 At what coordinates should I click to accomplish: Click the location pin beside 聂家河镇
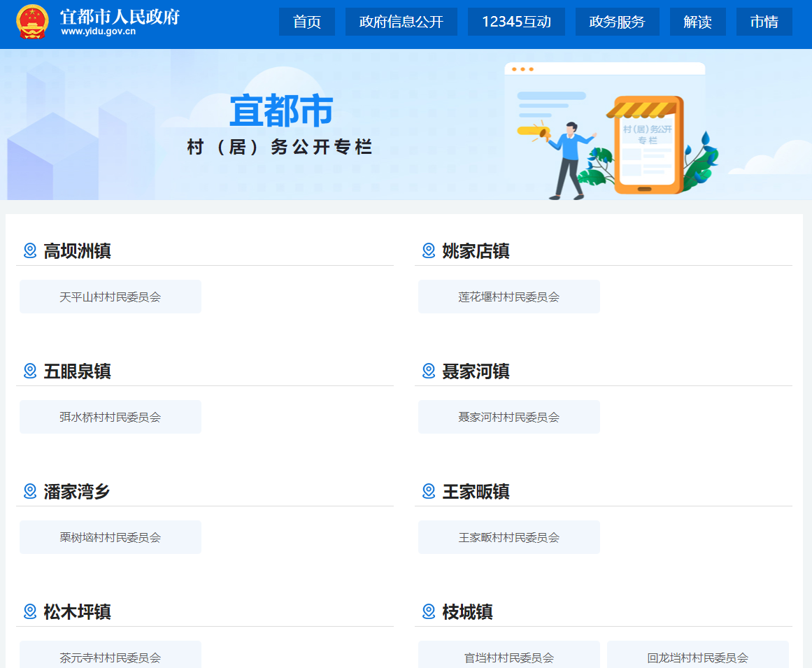(x=429, y=371)
